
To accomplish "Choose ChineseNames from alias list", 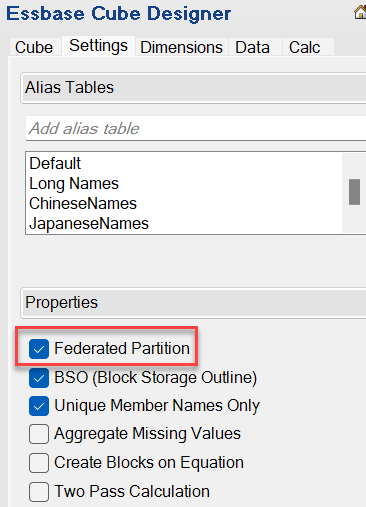I will (83, 203).
